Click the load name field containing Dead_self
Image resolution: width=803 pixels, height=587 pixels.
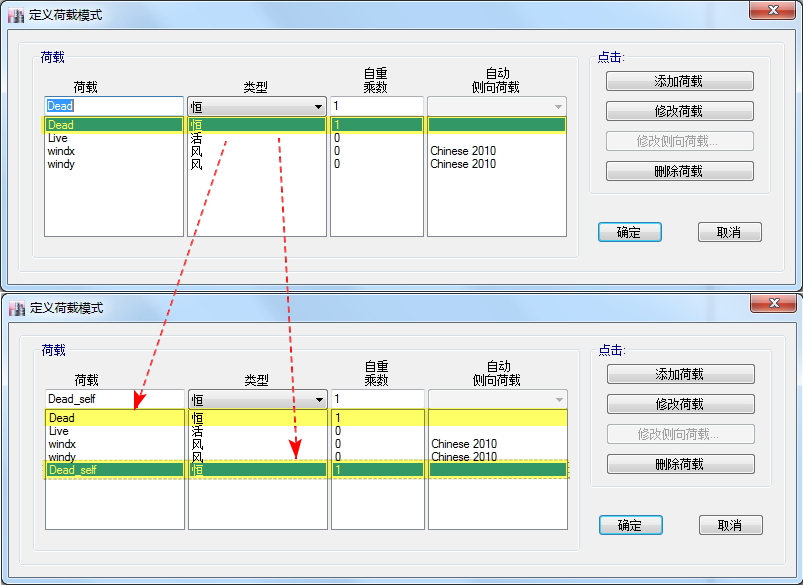[x=113, y=399]
